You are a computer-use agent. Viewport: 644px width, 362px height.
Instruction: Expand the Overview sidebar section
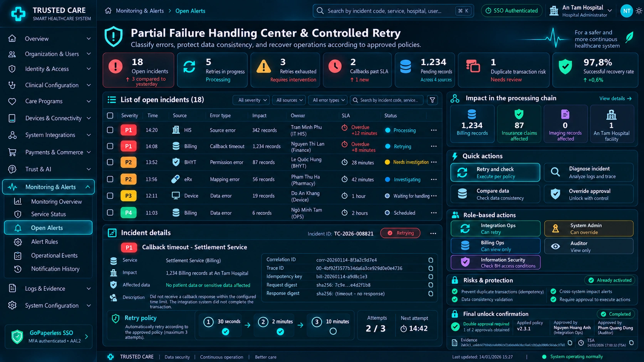coord(49,38)
